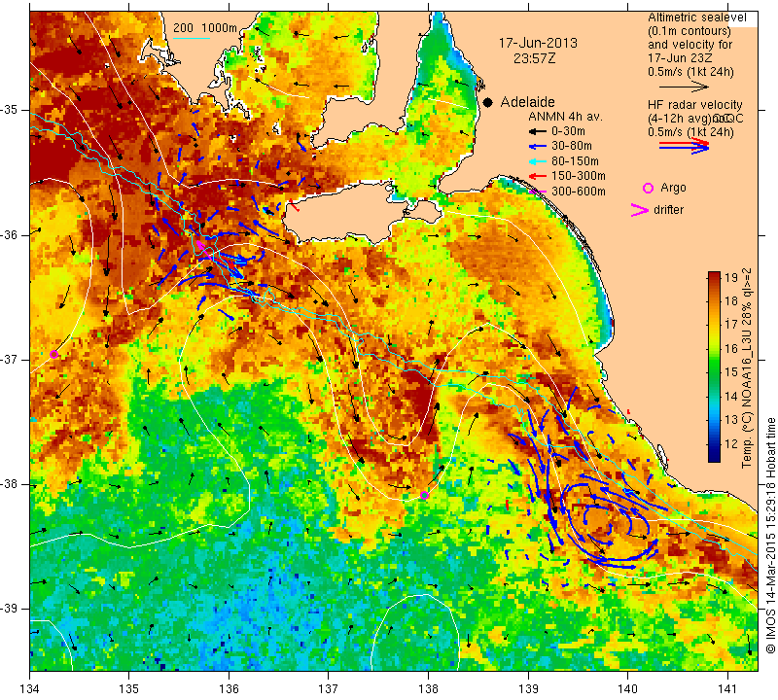This screenshot has height=700, width=778.
Task: Click the 141 longitude axis label
Action: click(727, 688)
